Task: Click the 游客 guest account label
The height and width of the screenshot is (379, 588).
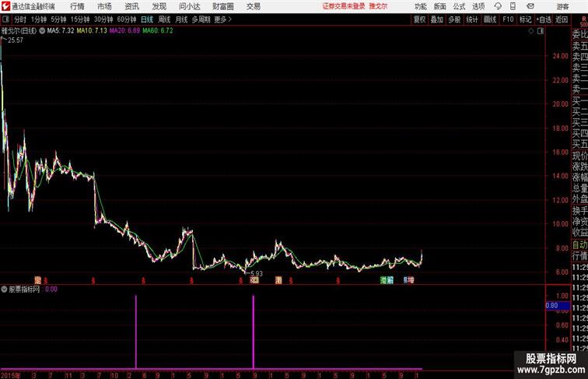Action: [x=562, y=6]
